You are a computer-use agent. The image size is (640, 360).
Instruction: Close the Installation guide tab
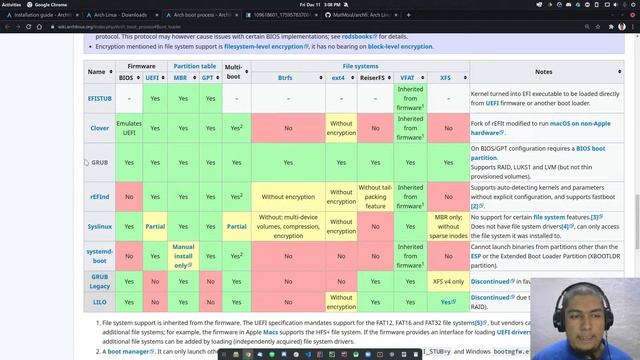(77, 15)
